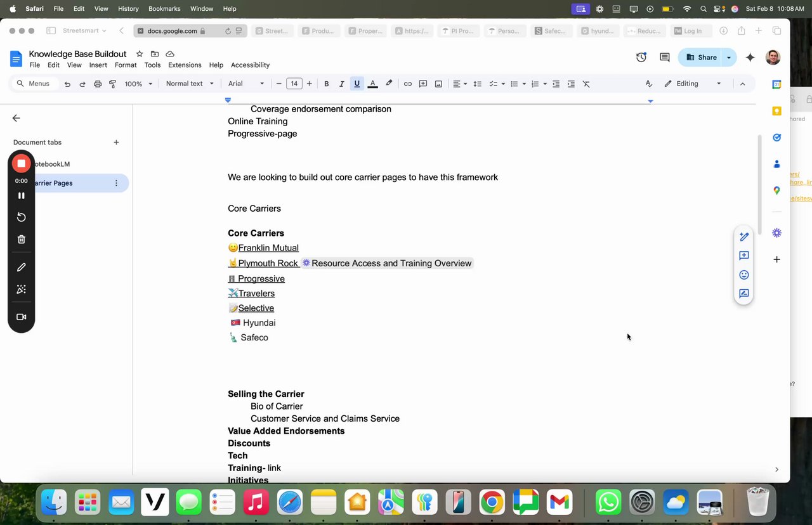Click the Decrease indent icon
Image resolution: width=812 pixels, height=525 pixels.
tap(556, 84)
